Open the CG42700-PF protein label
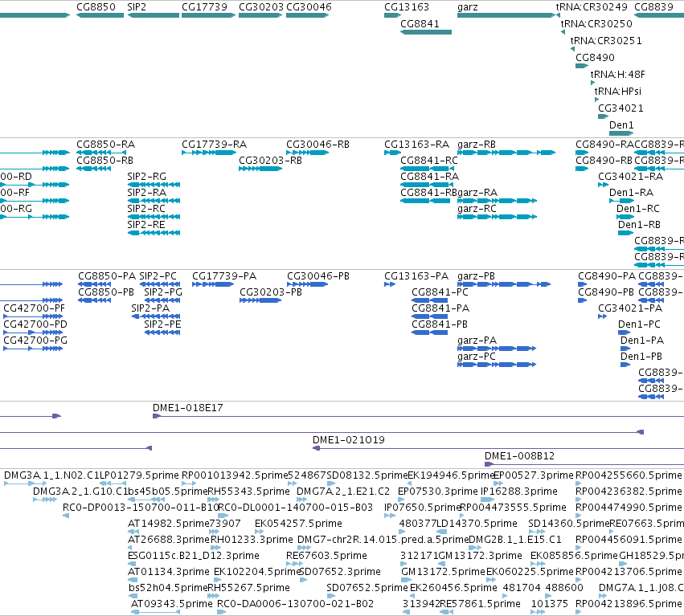The height and width of the screenshot is (616, 684). pos(34,308)
